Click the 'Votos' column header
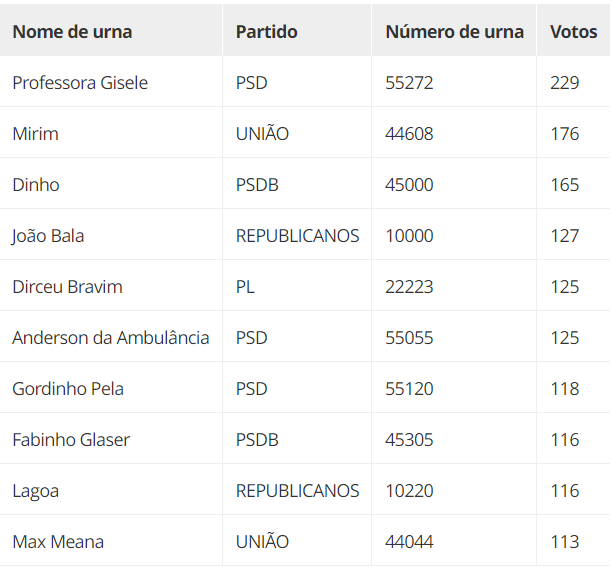 pos(574,31)
